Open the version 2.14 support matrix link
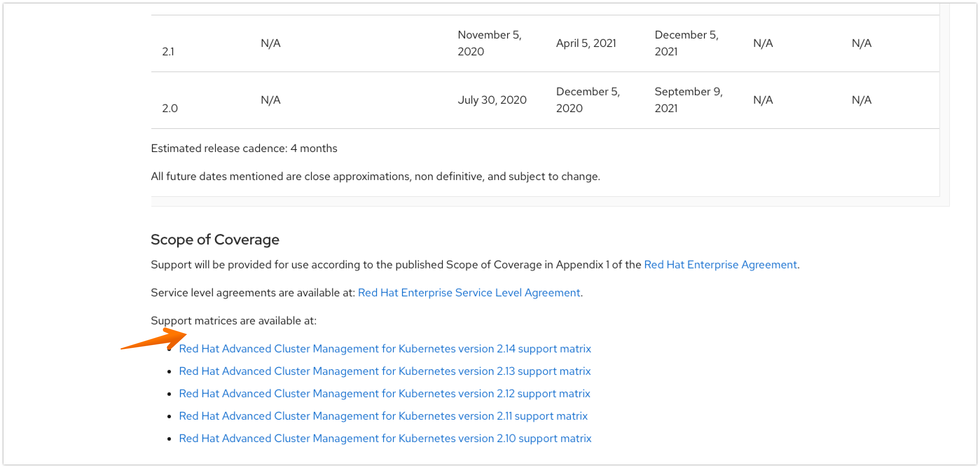This screenshot has height=468, width=980. coord(385,349)
